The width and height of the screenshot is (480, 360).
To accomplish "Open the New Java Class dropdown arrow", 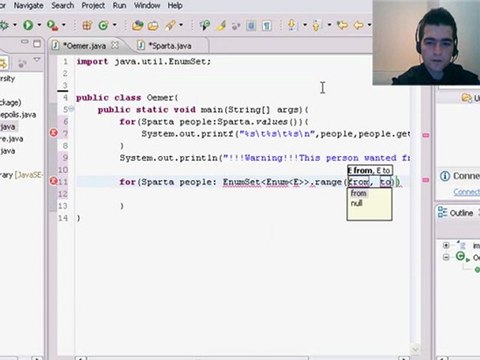I will pos(114,25).
